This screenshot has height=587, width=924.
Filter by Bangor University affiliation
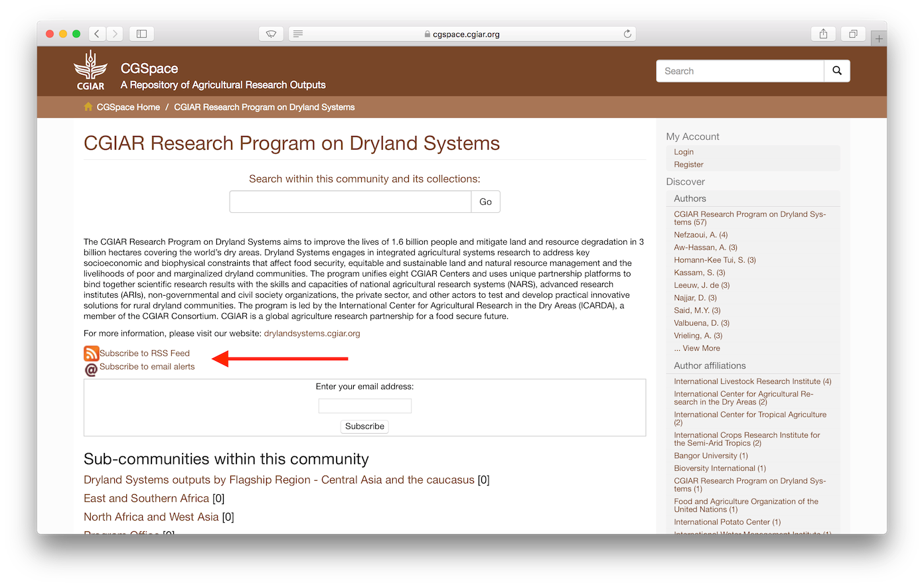click(711, 456)
